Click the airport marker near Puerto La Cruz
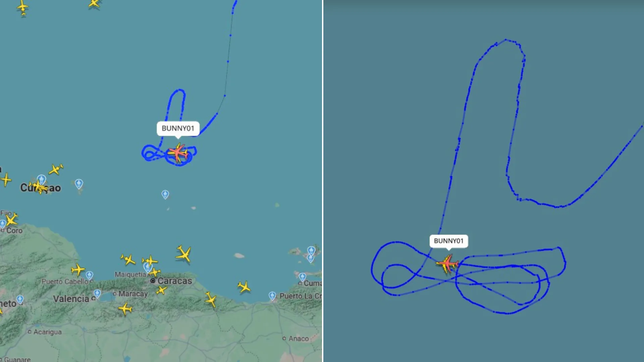Image resolution: width=644 pixels, height=362 pixels. tap(272, 296)
